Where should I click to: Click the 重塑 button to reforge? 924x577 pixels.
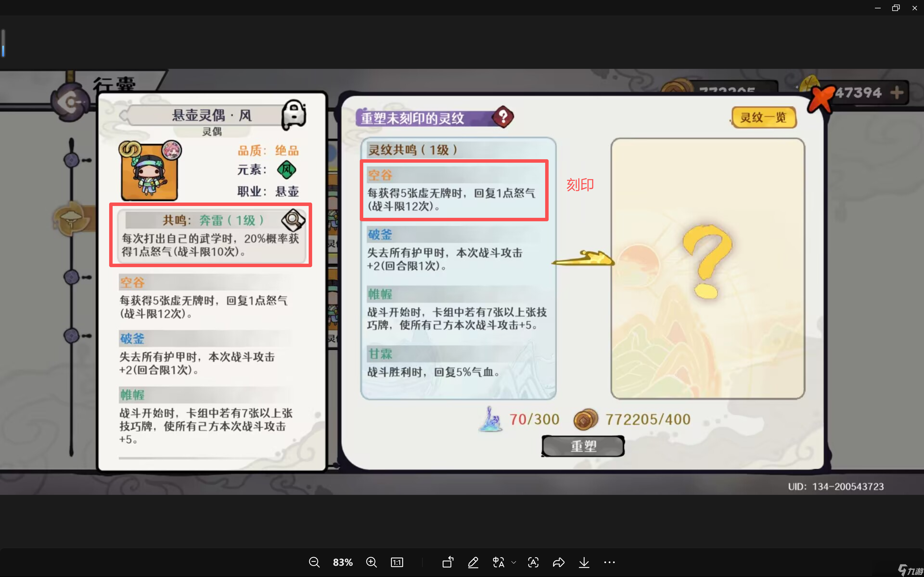click(583, 446)
